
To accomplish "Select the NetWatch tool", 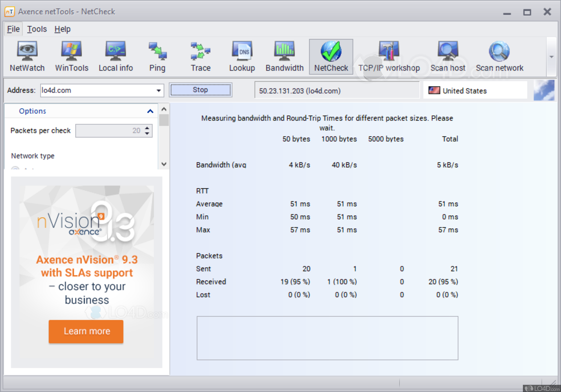I will pyautogui.click(x=27, y=56).
